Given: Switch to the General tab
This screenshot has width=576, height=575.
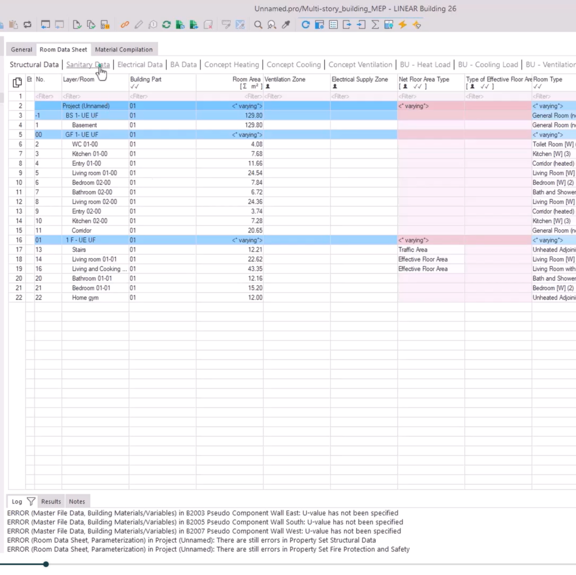Looking at the screenshot, I should (x=21, y=50).
